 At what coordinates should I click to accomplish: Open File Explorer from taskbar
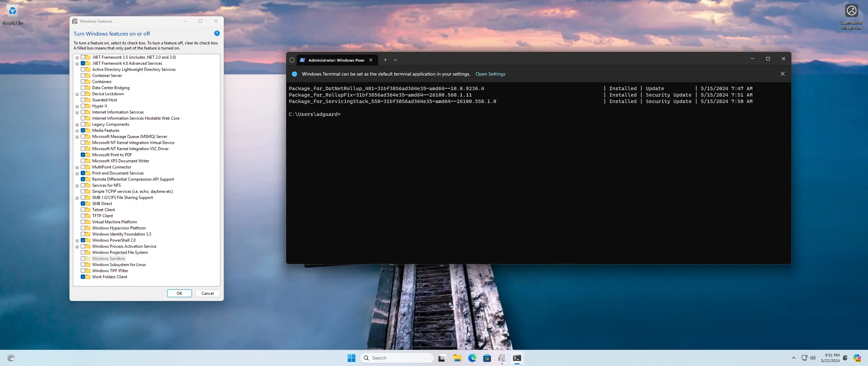tap(457, 358)
